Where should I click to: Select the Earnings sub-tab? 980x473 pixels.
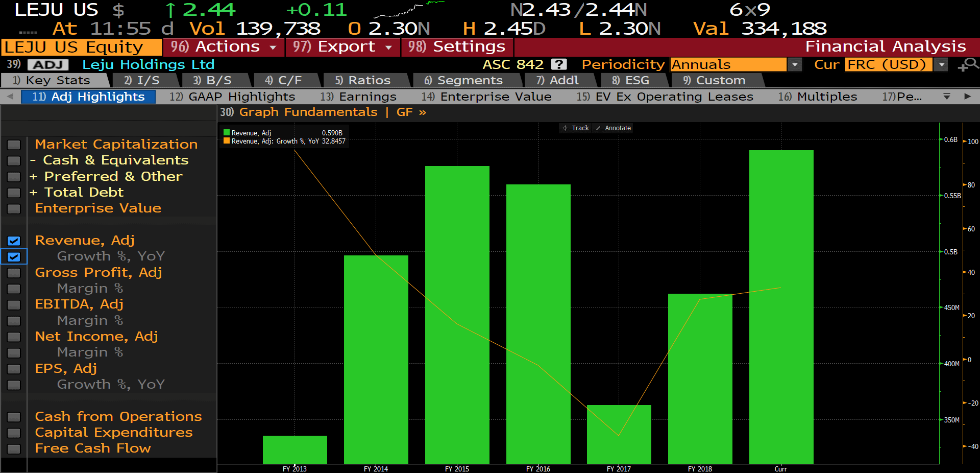tap(358, 97)
